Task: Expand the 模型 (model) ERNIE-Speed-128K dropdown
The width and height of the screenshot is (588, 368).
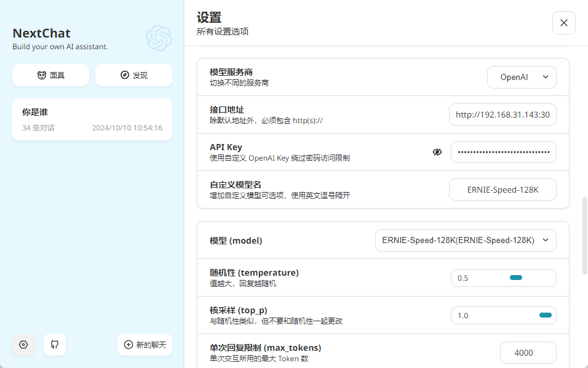Action: coord(466,241)
